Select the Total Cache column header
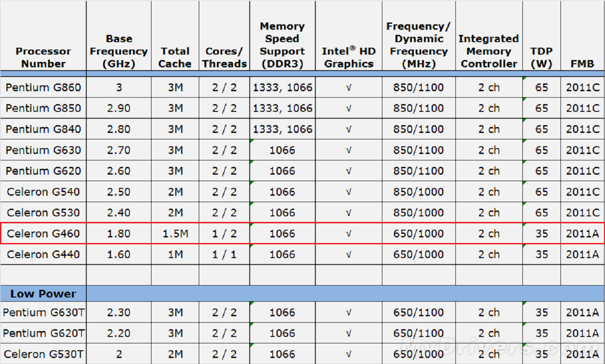The image size is (605, 364). 175,57
